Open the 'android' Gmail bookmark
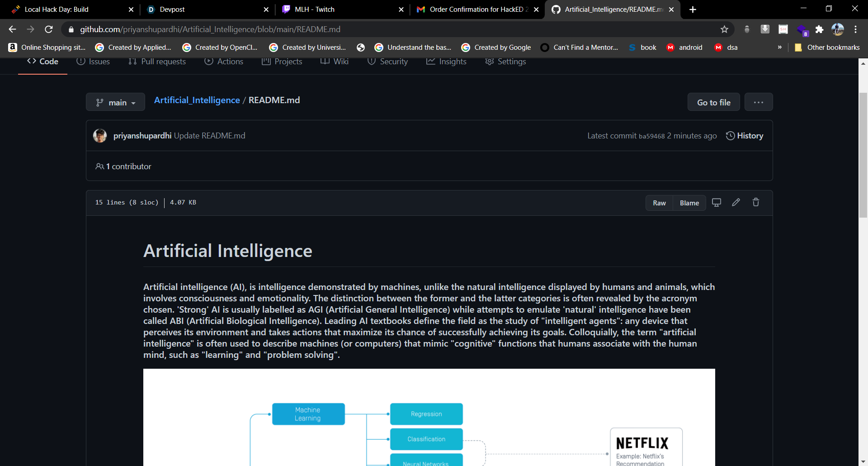 [685, 47]
